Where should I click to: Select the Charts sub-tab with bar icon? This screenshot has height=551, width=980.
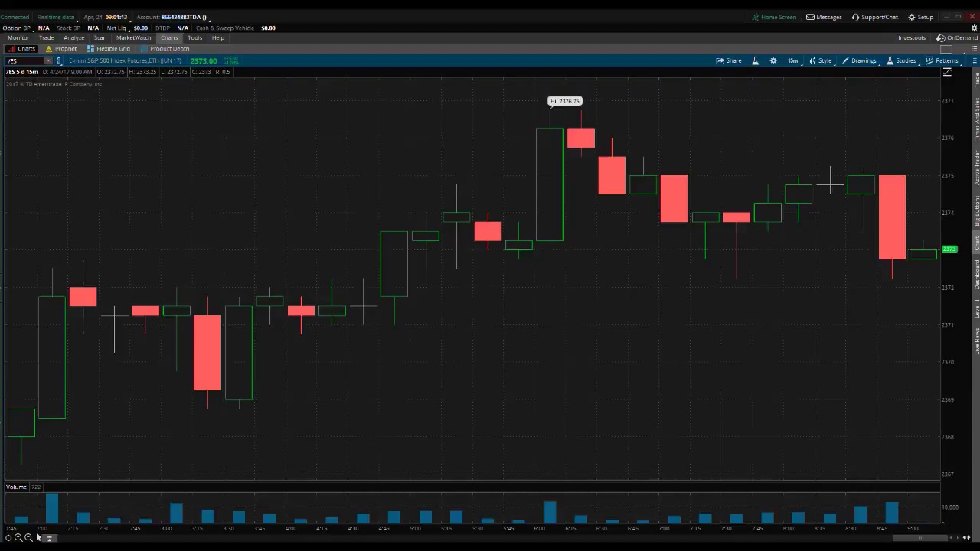[21, 48]
